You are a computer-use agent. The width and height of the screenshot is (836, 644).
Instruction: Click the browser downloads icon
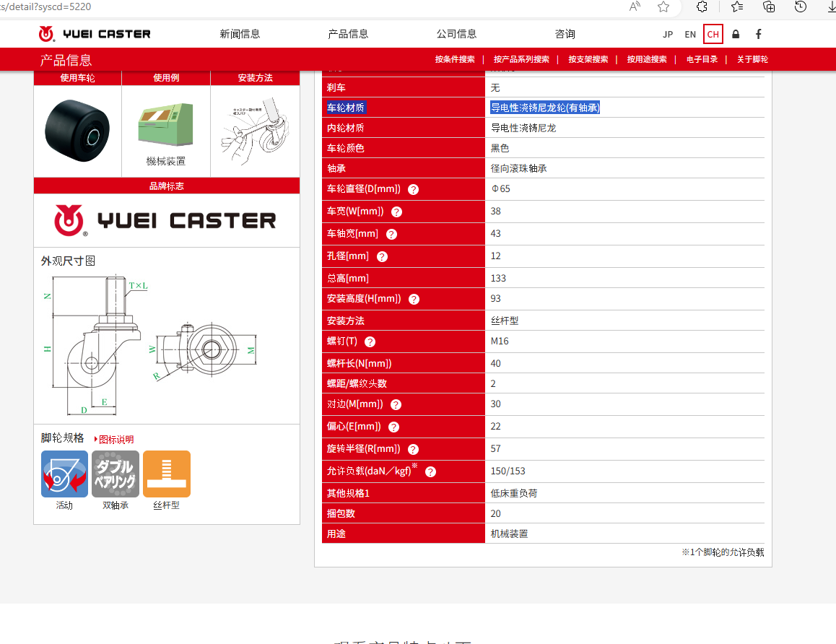click(829, 7)
